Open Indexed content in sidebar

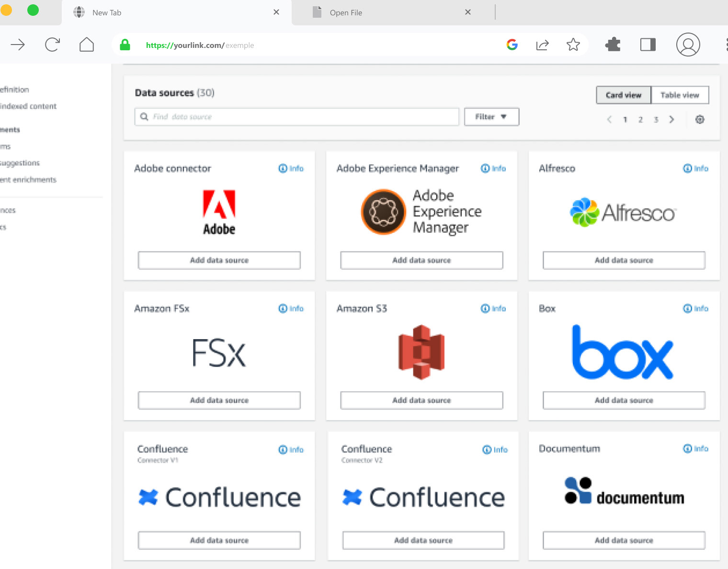[28, 106]
